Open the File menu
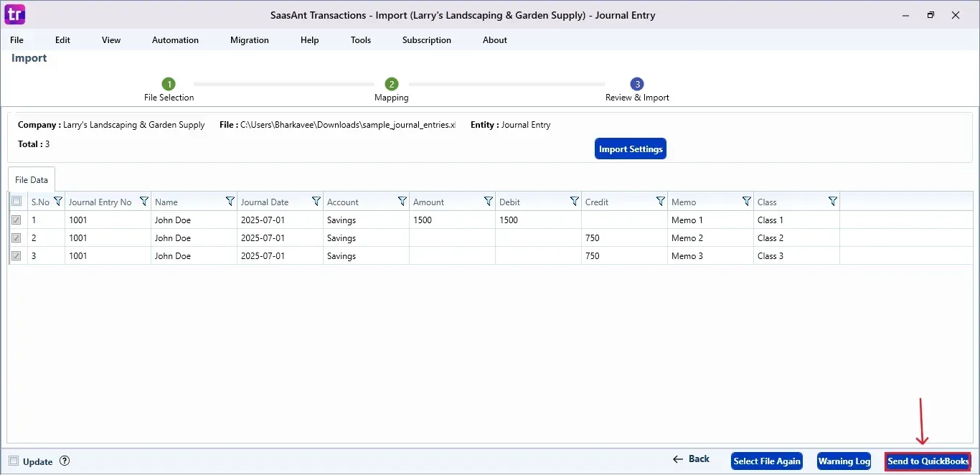This screenshot has width=980, height=475. click(x=17, y=40)
